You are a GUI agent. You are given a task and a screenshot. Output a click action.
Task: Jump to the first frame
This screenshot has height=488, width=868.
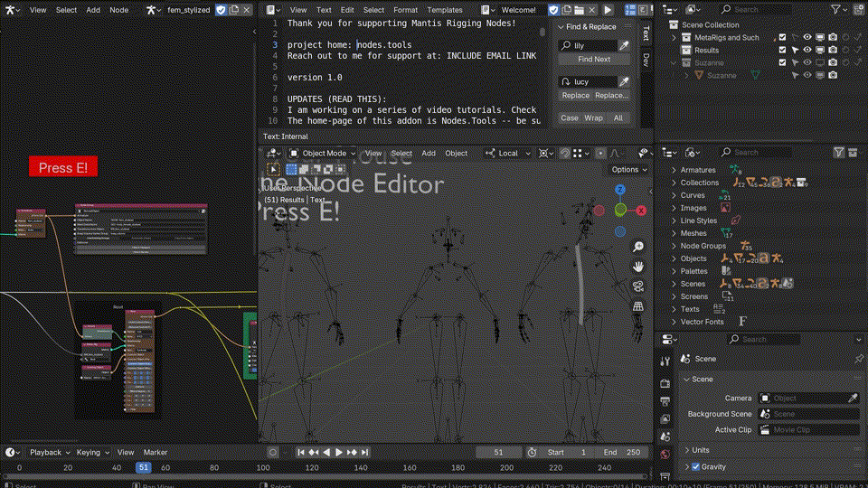(300, 453)
